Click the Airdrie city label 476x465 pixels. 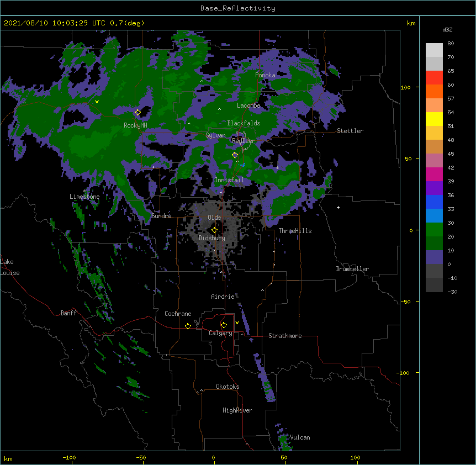point(223,297)
